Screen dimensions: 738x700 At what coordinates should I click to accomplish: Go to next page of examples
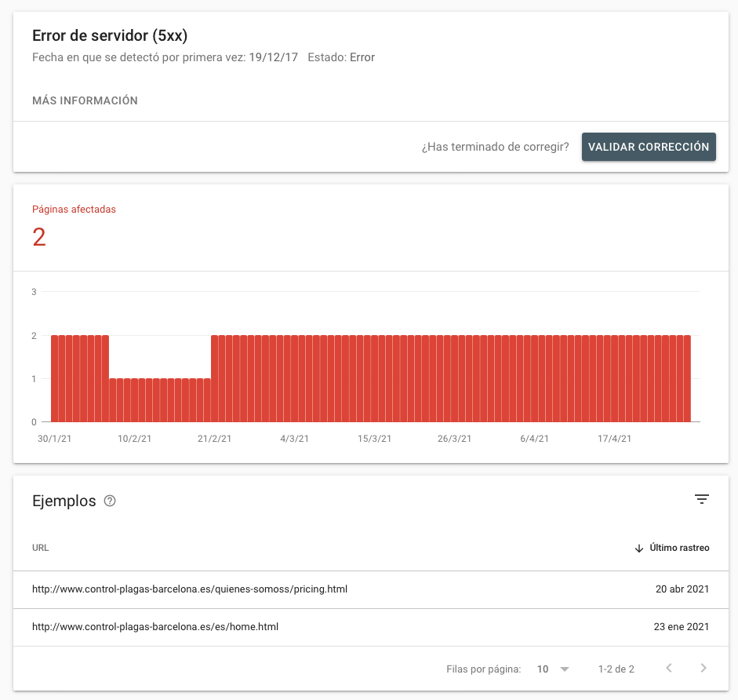[x=703, y=668]
